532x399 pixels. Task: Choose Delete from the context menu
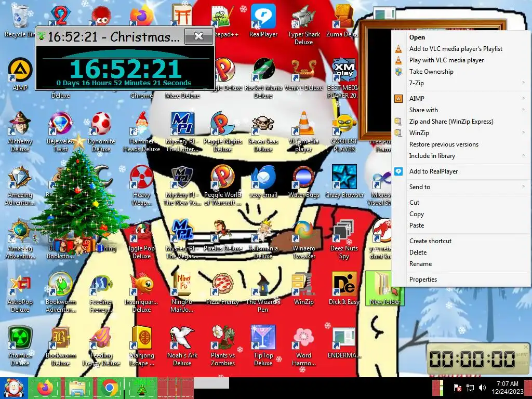(461, 252)
